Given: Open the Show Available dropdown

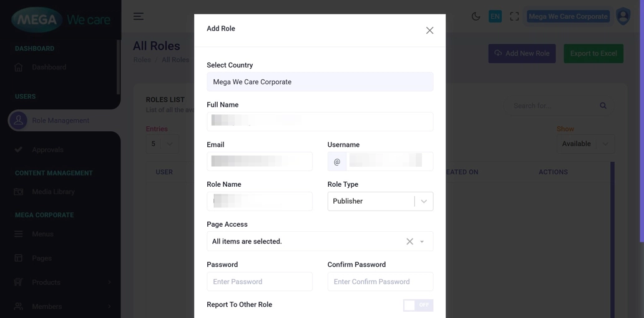Looking at the screenshot, I should tap(585, 144).
